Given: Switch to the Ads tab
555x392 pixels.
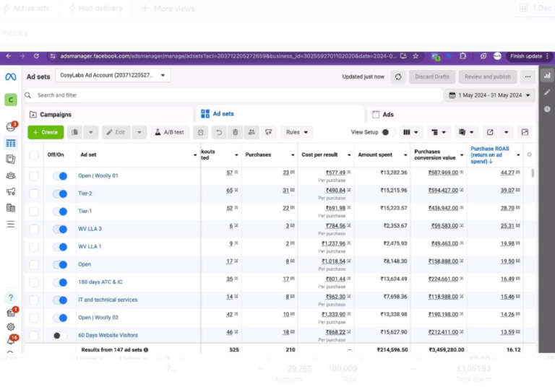Looking at the screenshot, I should (x=387, y=114).
